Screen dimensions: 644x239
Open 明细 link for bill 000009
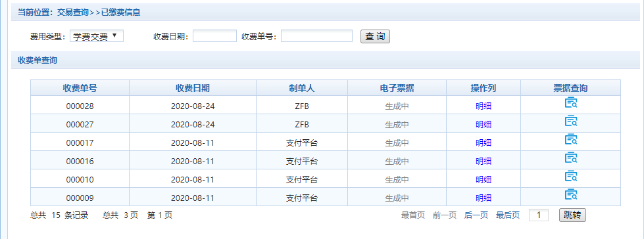(483, 198)
